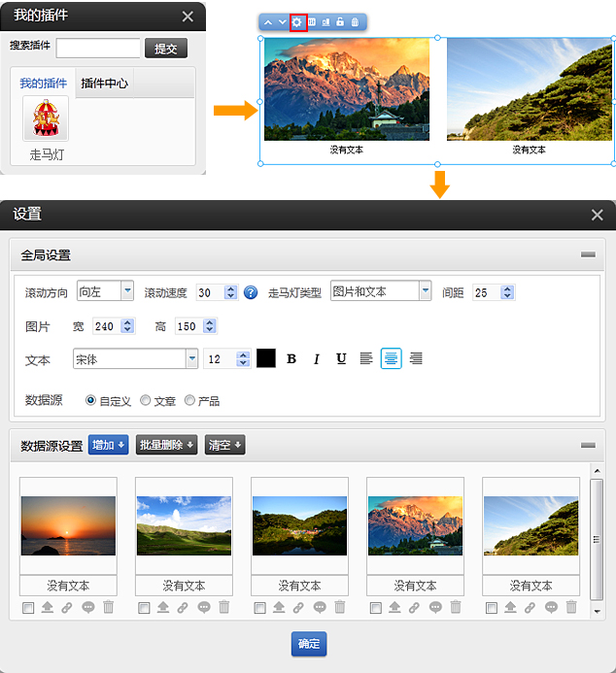Toggle italic text formatting

[x=316, y=359]
